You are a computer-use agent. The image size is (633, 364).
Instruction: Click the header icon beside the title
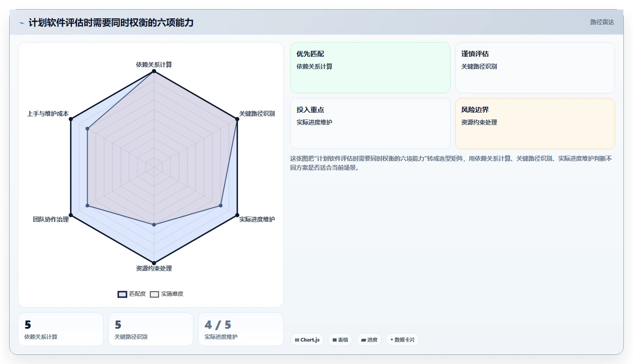(22, 22)
